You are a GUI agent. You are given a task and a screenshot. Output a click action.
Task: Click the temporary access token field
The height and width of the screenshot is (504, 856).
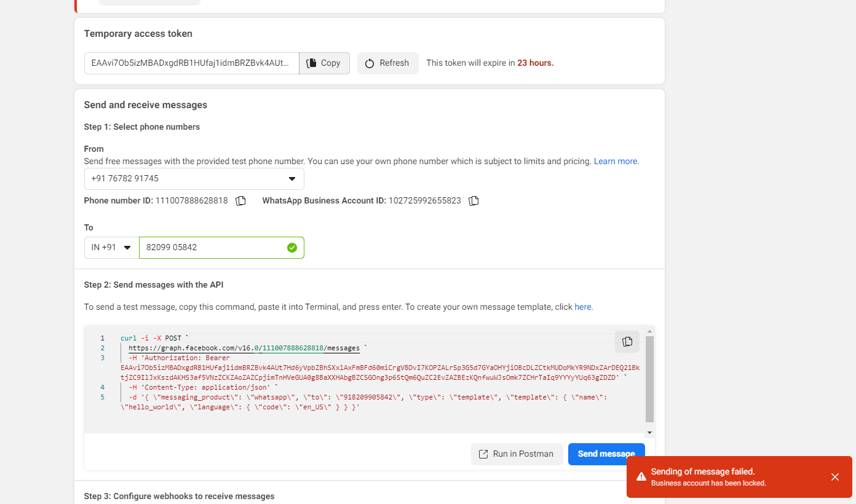[x=191, y=63]
